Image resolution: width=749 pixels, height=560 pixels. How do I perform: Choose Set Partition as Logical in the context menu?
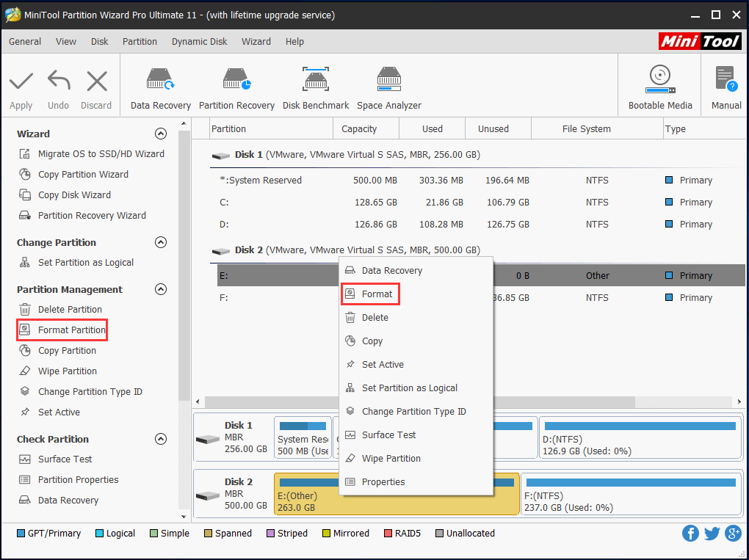tap(416, 388)
